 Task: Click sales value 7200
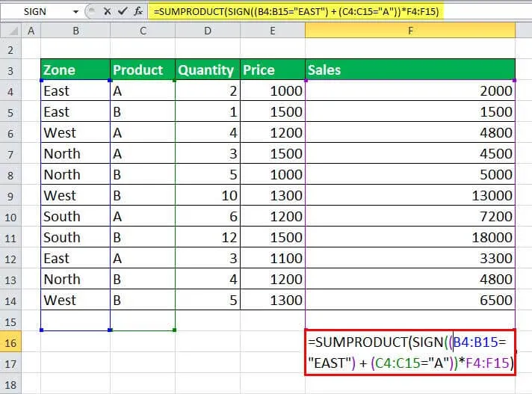pos(410,216)
